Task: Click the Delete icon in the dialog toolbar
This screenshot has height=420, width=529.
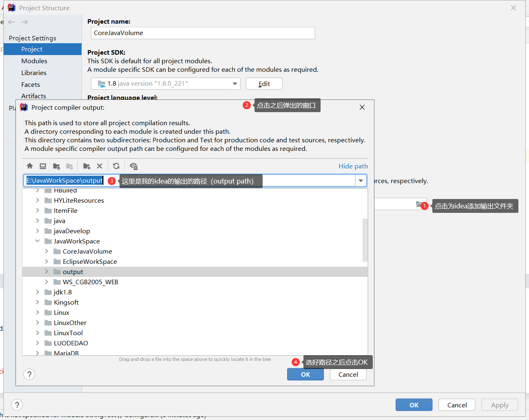Action: coord(100,166)
